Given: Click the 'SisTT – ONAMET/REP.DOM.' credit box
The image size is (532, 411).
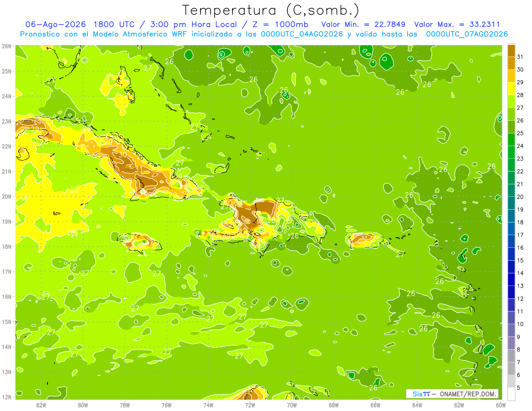Looking at the screenshot, I should click(452, 394).
